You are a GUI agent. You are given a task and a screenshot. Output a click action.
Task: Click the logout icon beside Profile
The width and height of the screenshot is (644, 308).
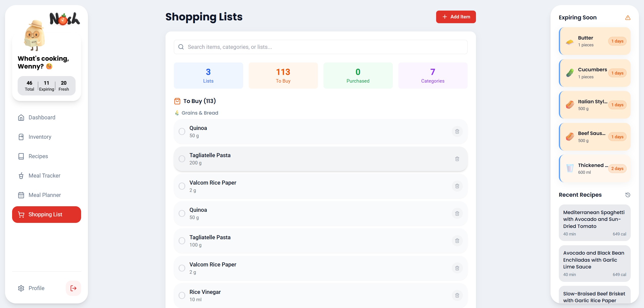[x=73, y=288]
